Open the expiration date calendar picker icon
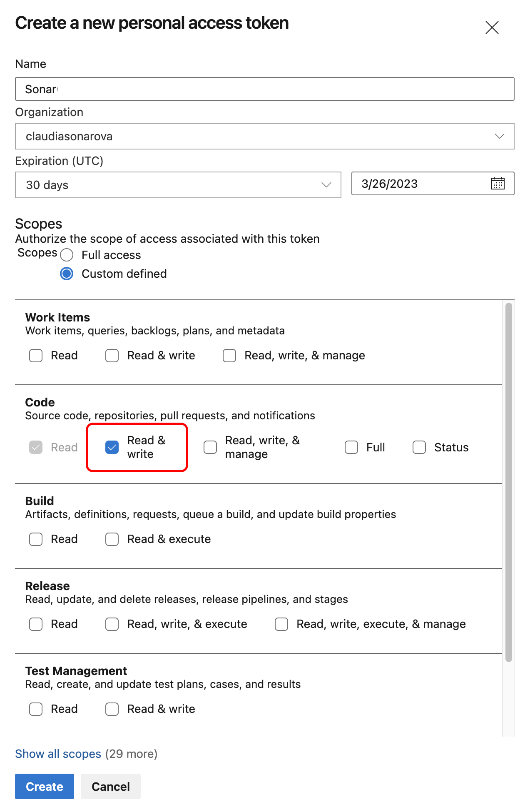 pyautogui.click(x=498, y=184)
